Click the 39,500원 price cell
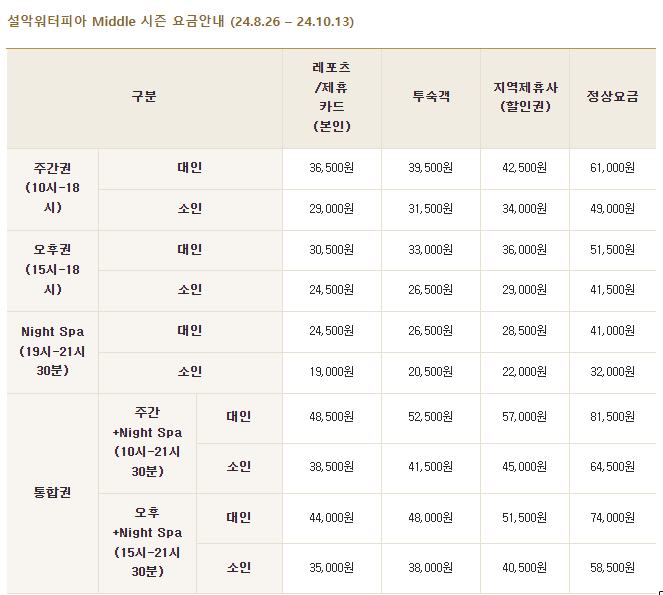This screenshot has width=663, height=595. click(x=430, y=168)
